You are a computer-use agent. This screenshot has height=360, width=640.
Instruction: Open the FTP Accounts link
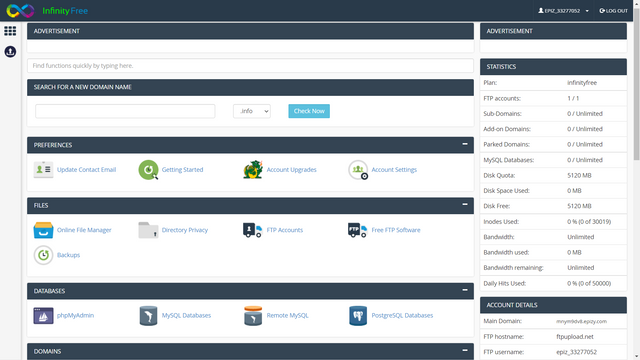click(x=285, y=230)
